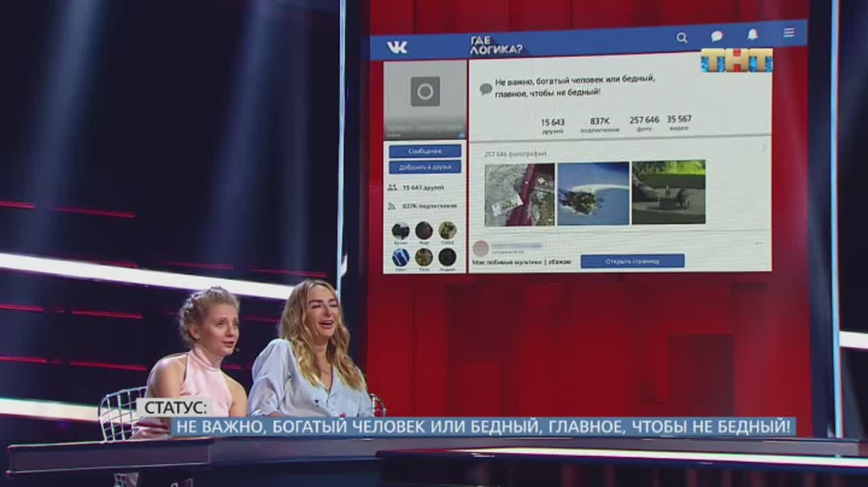Open messages via the speech bubble icon
The height and width of the screenshot is (487, 868).
[x=717, y=37]
